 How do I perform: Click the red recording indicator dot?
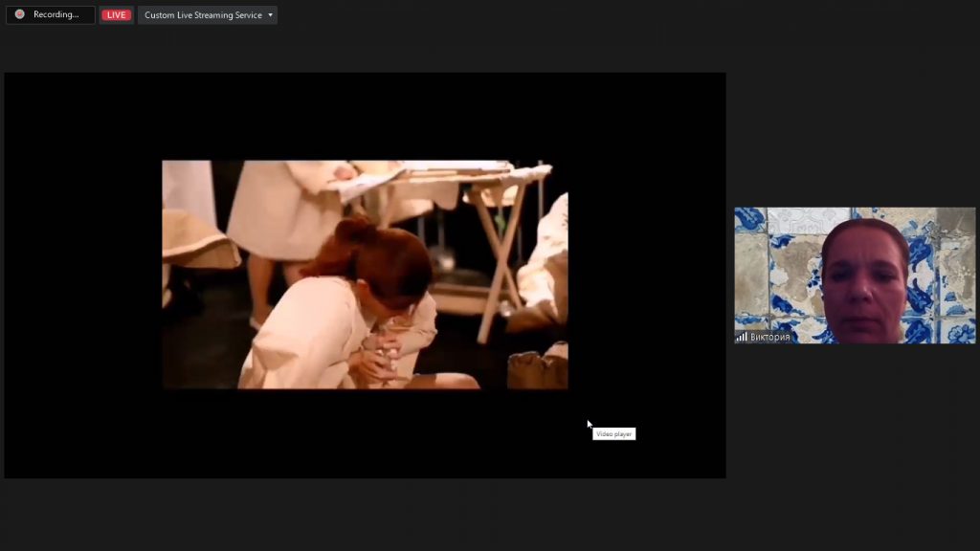click(x=20, y=14)
